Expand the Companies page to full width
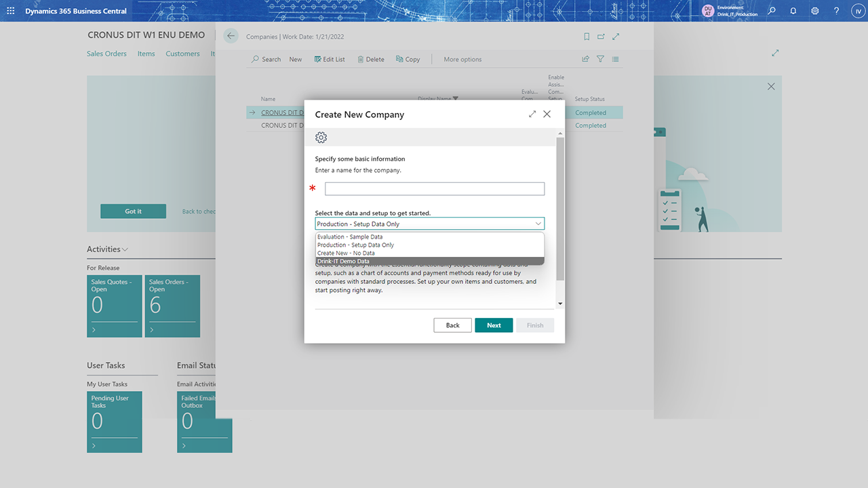 [x=616, y=37]
